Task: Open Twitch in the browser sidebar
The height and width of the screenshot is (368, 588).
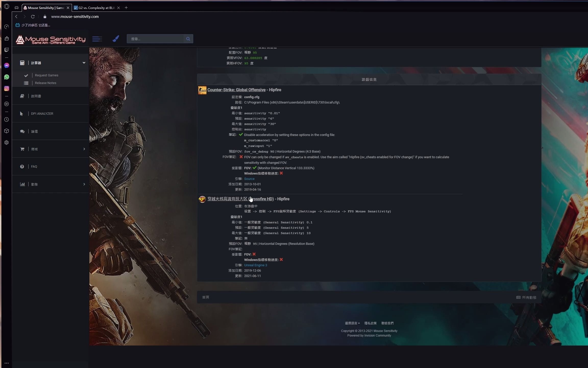Action: click(6, 50)
